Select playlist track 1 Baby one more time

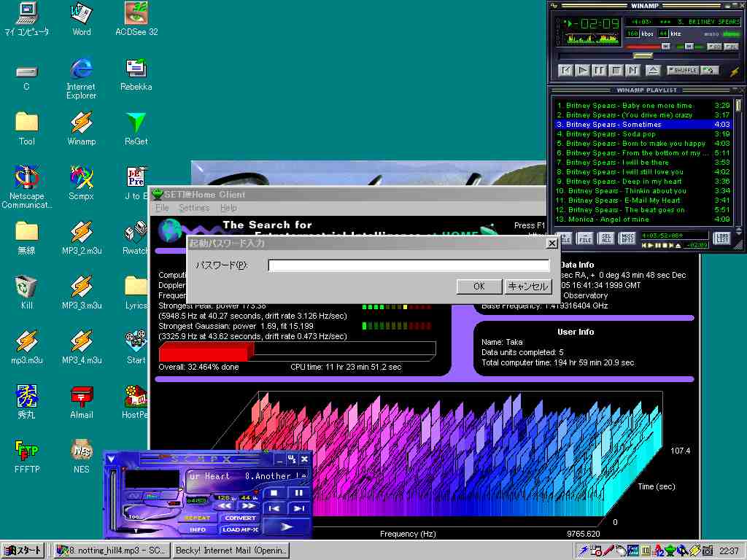coord(643,106)
